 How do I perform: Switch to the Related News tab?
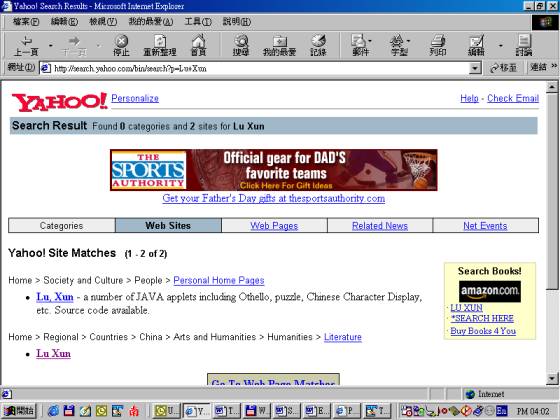[x=380, y=226]
